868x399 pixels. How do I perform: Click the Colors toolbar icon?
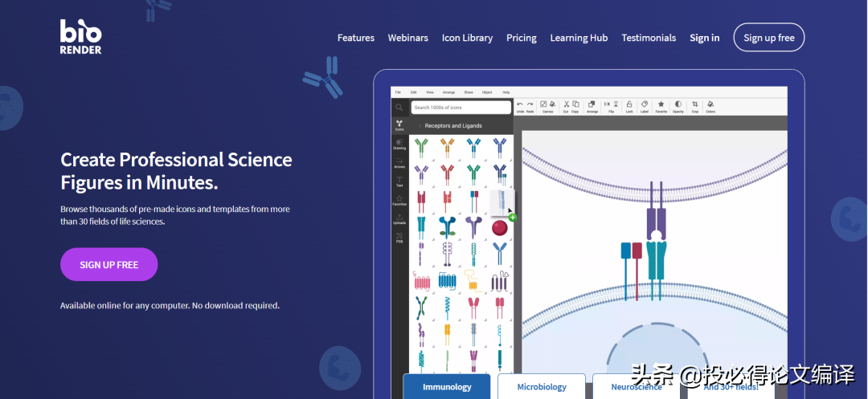(x=710, y=104)
